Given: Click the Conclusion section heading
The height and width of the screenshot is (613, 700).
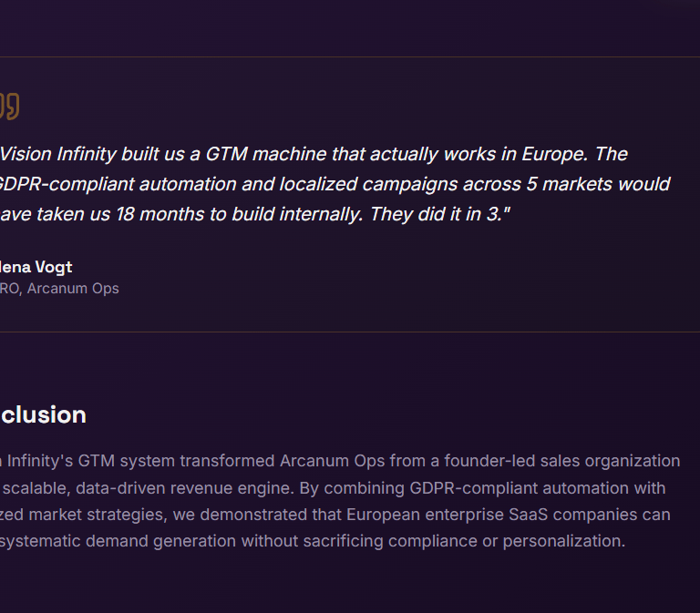Looking at the screenshot, I should click(x=43, y=415).
